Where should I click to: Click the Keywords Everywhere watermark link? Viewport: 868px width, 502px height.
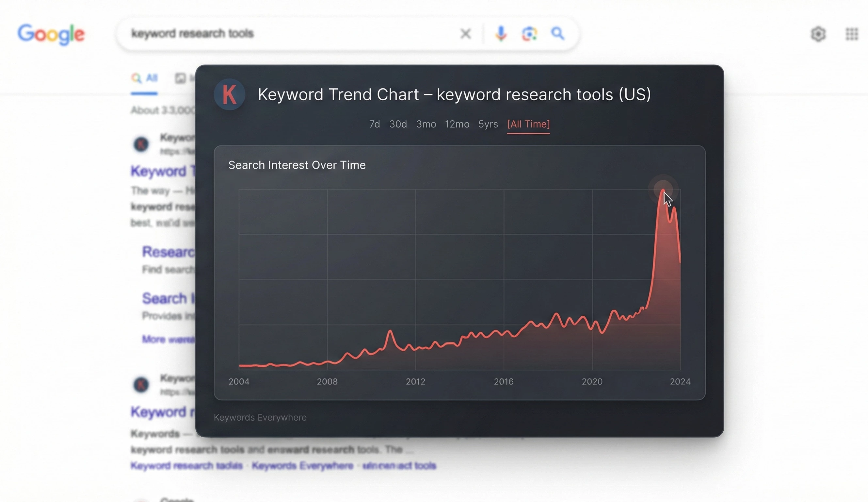point(260,418)
